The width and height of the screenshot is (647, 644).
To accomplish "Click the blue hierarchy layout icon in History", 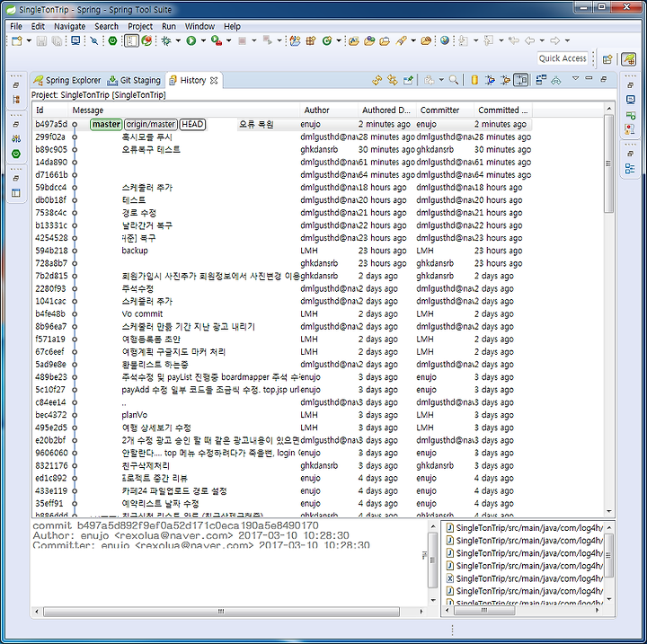I will (x=541, y=80).
